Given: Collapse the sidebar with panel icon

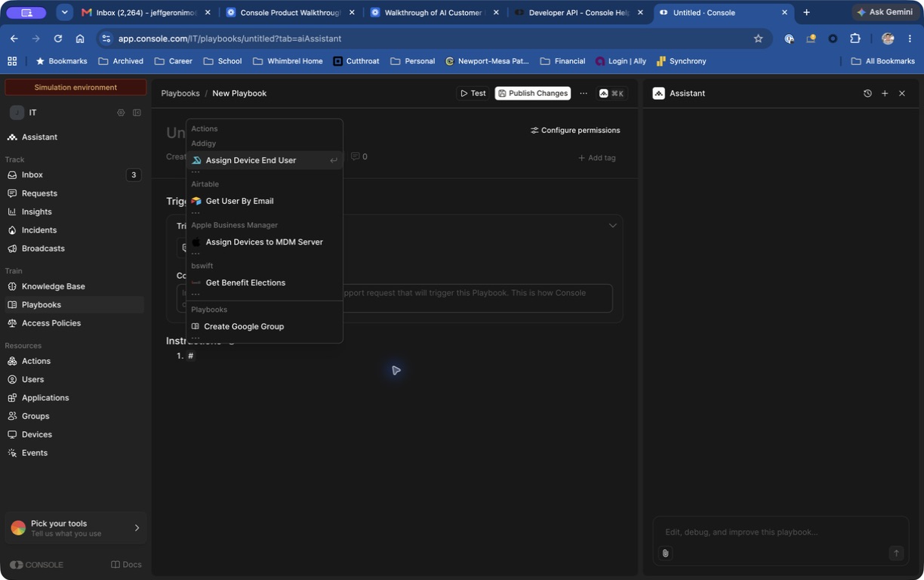Looking at the screenshot, I should tap(137, 113).
